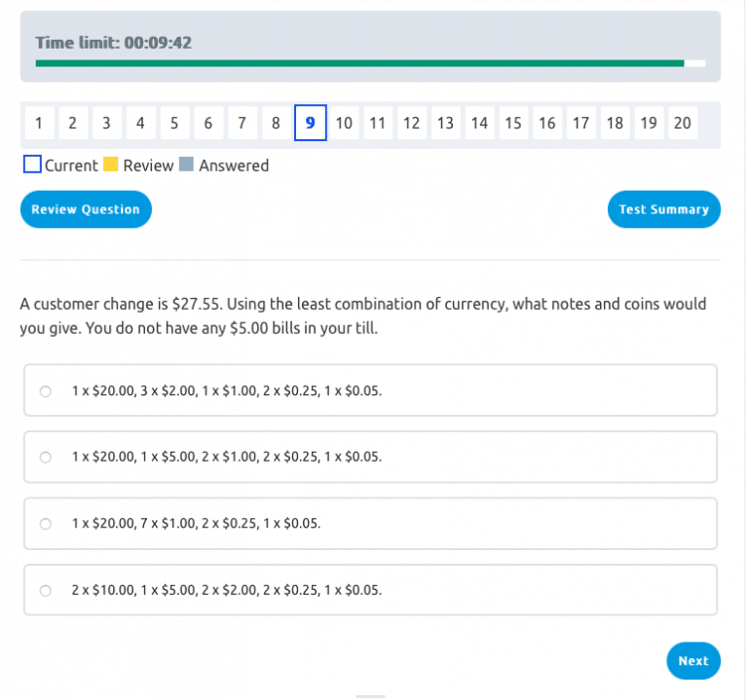The image size is (748, 700).
Task: Open question 10 in navigator
Action: (344, 124)
